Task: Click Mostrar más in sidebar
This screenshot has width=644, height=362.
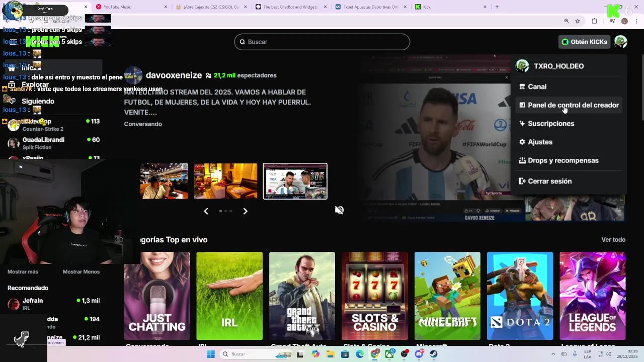Action: point(23,271)
